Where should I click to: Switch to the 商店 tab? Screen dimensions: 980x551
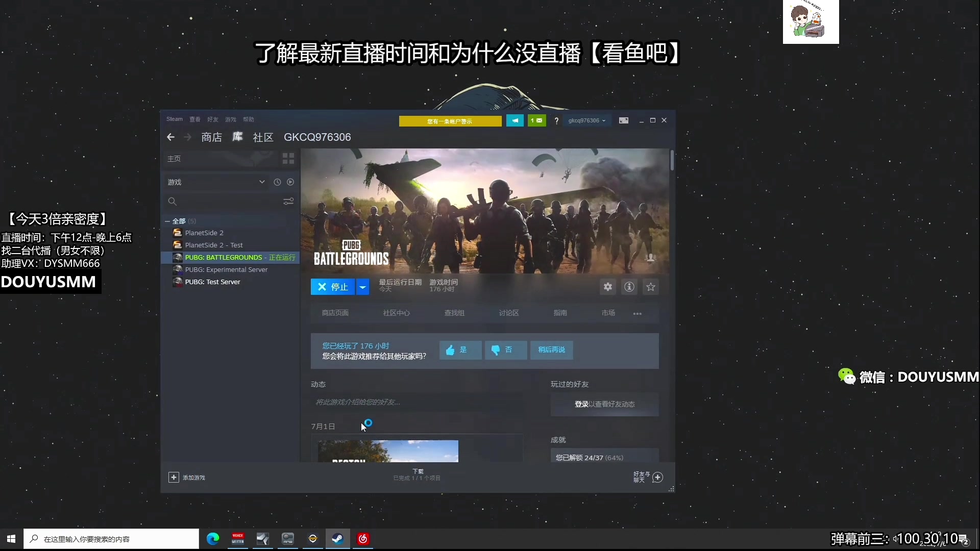(211, 137)
